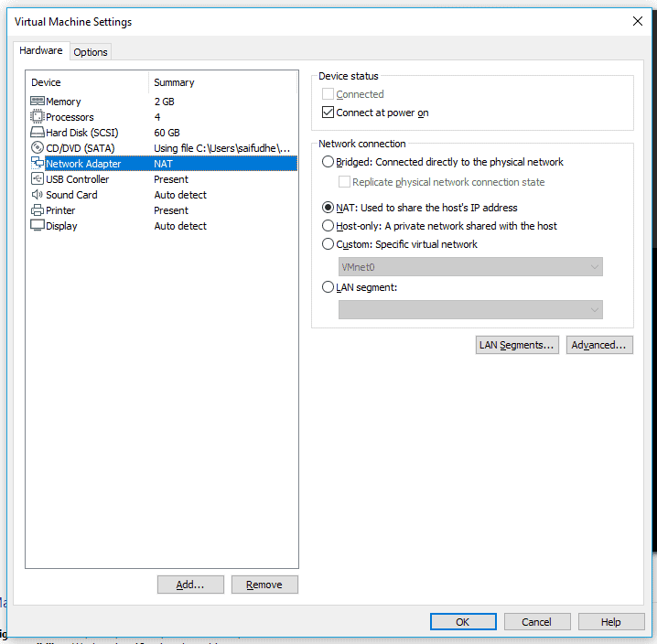Select the USB Controller label
This screenshot has height=644, width=657.
(78, 179)
